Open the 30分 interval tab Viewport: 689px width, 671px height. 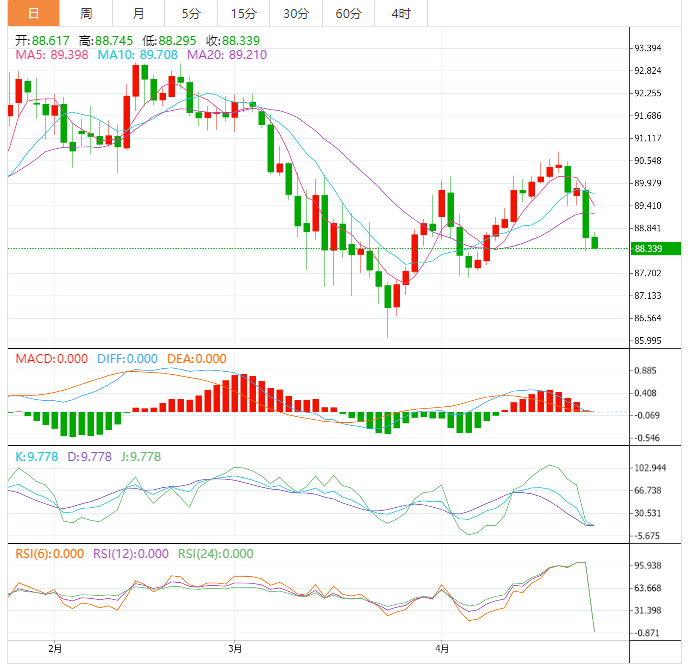pyautogui.click(x=296, y=13)
